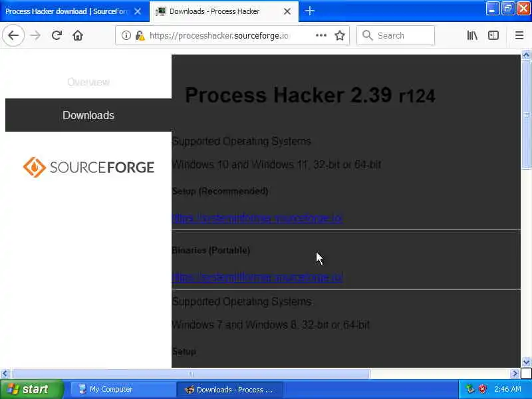
Task: Click the 'Setup (Recommended)' label
Action: [x=220, y=192]
